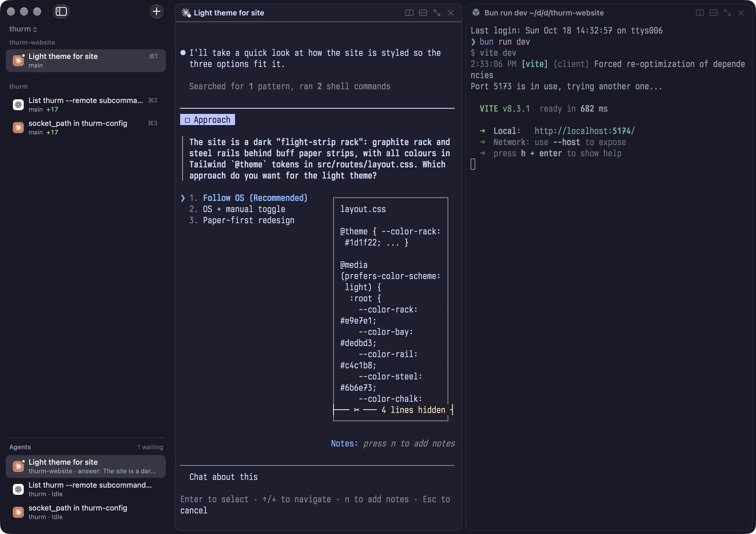This screenshot has width=756, height=534.
Task: Choose option 3 Paper-first redesign
Action: [x=242, y=220]
